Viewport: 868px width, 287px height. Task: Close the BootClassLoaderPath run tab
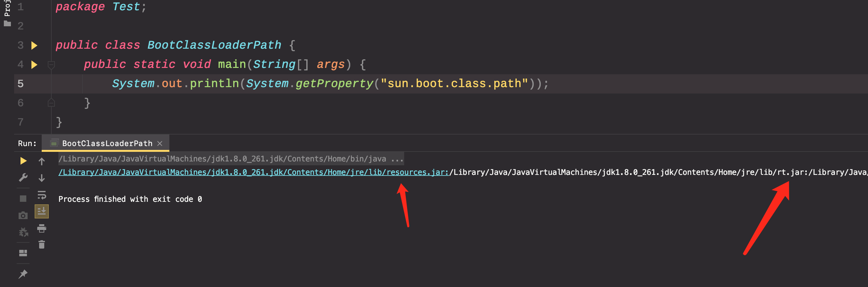(160, 143)
